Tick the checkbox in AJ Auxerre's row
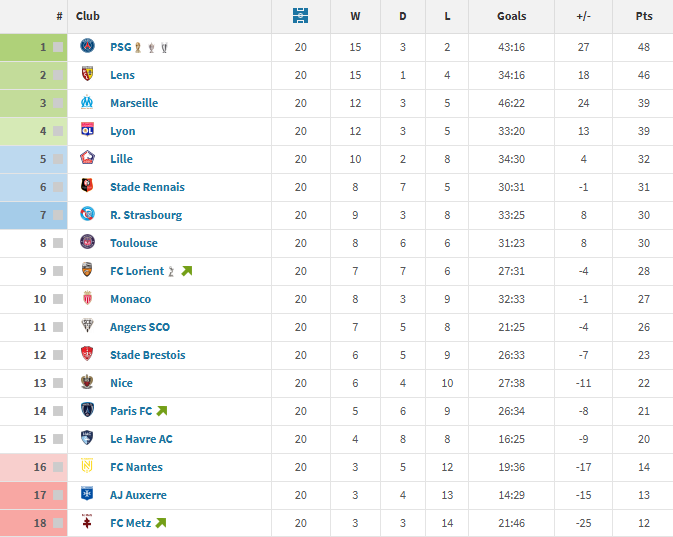The width and height of the screenshot is (673, 537). click(58, 495)
